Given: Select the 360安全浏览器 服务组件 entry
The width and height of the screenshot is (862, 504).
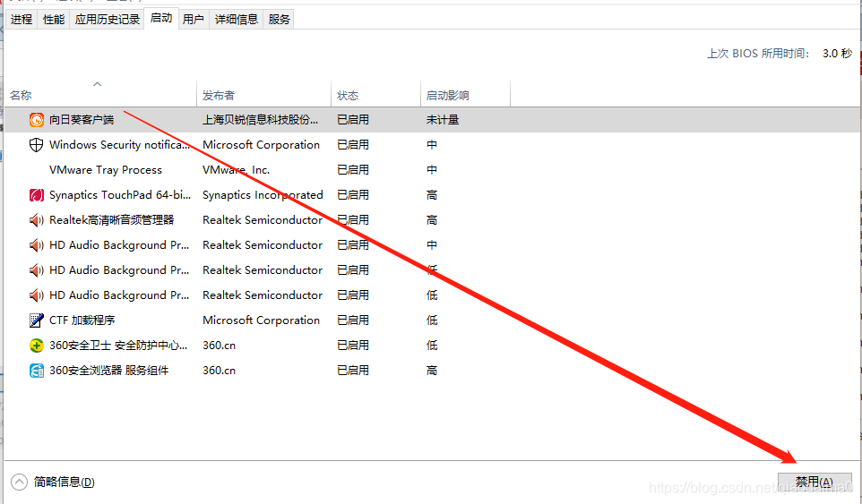Looking at the screenshot, I should (432, 371).
